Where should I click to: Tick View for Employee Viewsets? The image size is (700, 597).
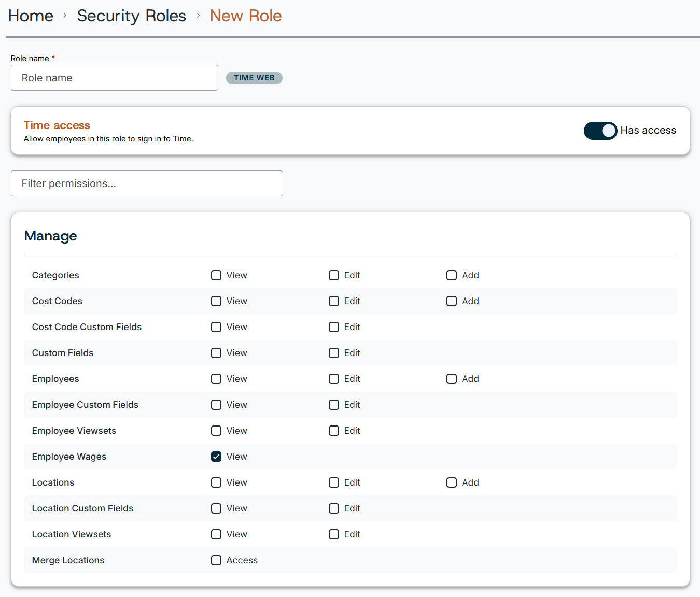click(216, 431)
